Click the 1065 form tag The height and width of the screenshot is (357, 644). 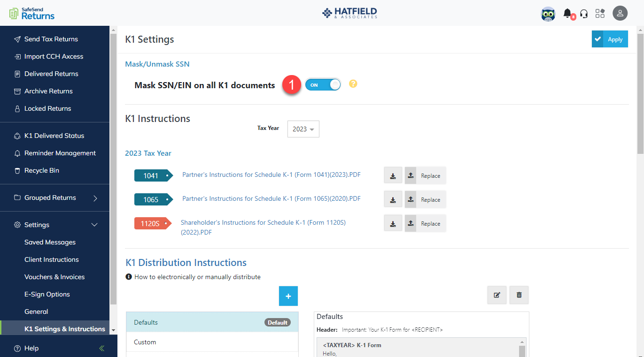tap(154, 199)
